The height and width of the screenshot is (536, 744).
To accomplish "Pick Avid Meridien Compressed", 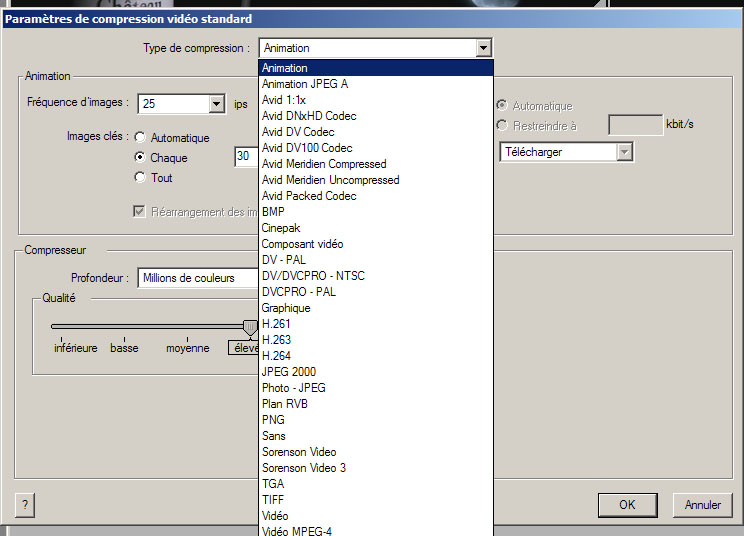I will click(376, 164).
